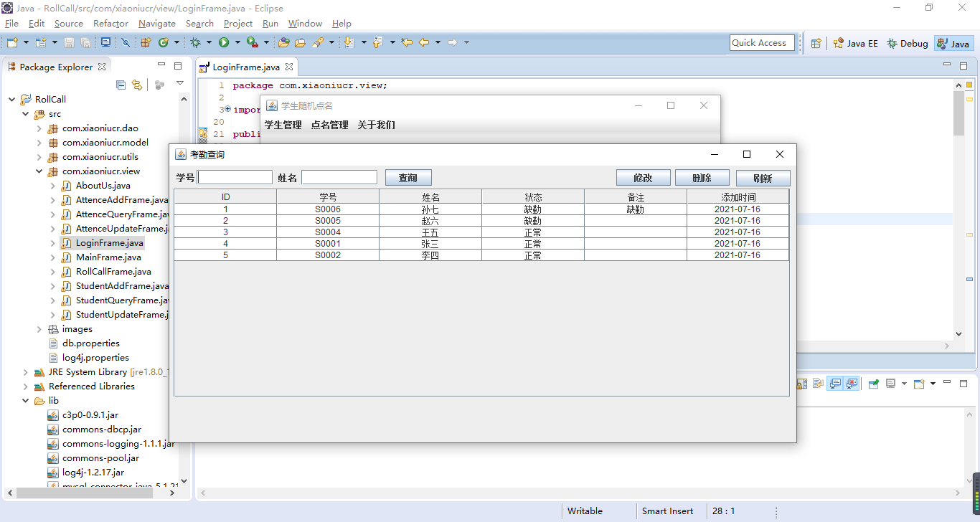Click the 状态 column header
Image resolution: width=980 pixels, height=522 pixels.
[533, 196]
